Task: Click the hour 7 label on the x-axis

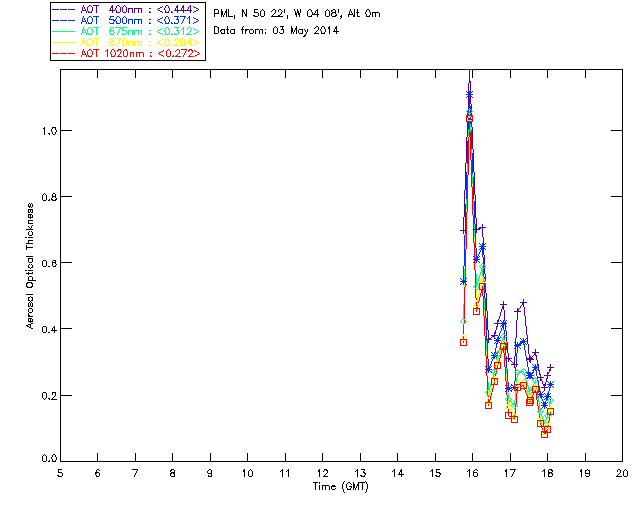Action: tap(135, 473)
